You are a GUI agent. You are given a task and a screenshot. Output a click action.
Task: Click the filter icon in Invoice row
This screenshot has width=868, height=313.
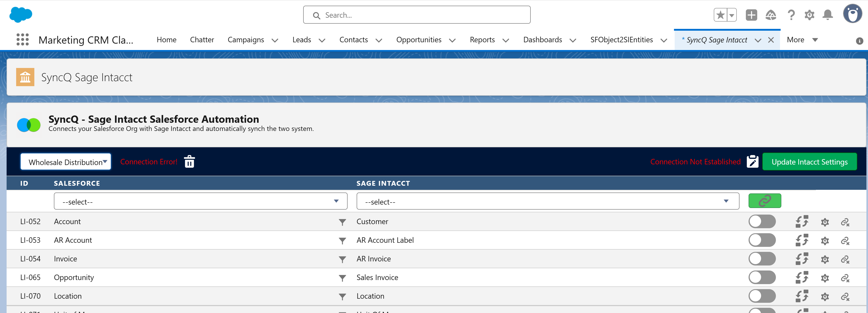(342, 260)
